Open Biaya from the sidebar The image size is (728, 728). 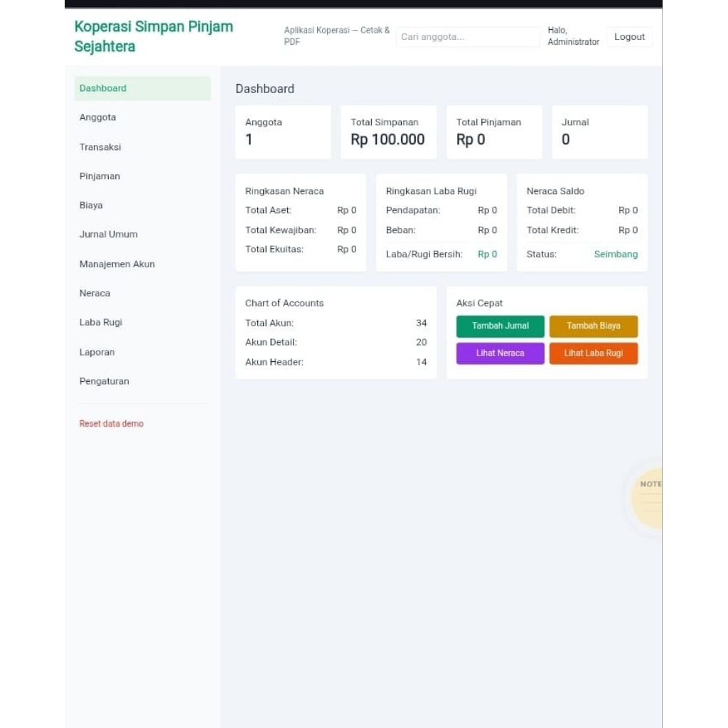[142, 205]
